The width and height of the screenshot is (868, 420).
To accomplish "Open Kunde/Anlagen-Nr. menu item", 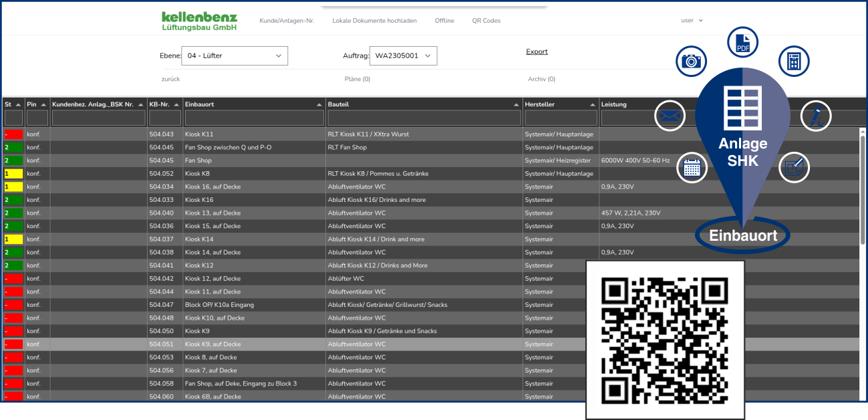I will 287,21.
